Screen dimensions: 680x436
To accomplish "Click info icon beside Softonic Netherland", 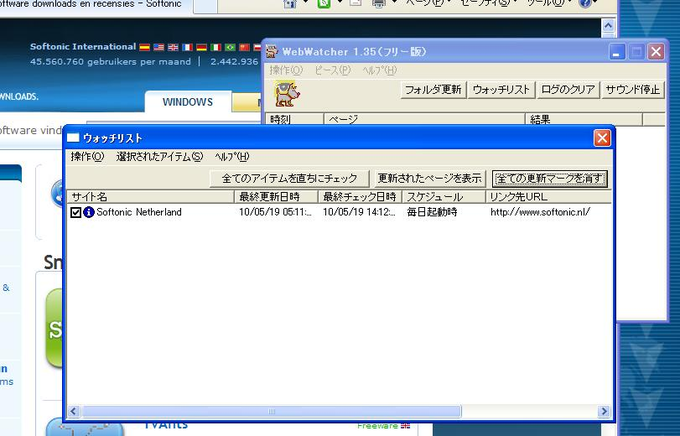I will click(89, 212).
